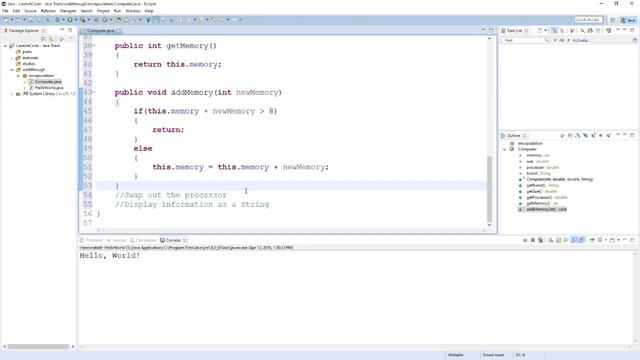The width and height of the screenshot is (640, 360).
Task: Click the New file icon in toolbar
Action: (x=5, y=20)
